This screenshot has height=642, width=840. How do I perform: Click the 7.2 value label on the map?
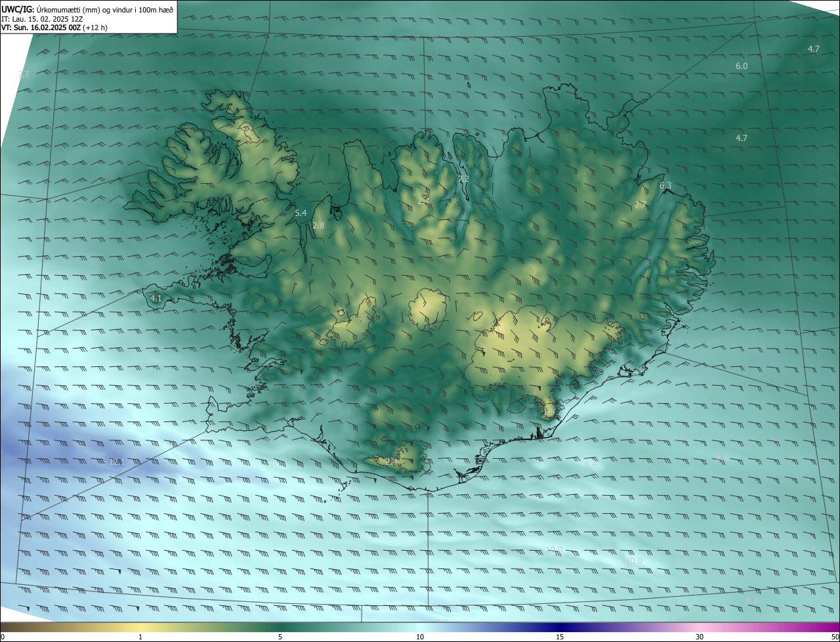click(463, 179)
